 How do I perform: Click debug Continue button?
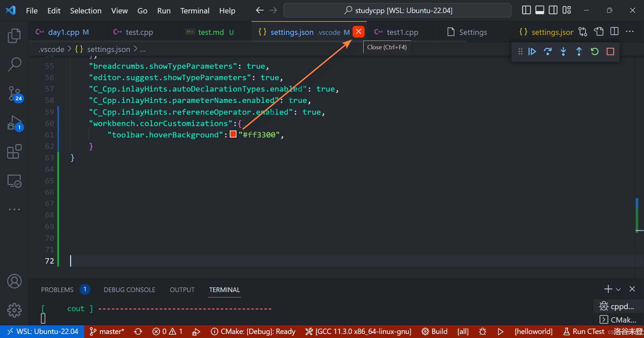pos(532,52)
